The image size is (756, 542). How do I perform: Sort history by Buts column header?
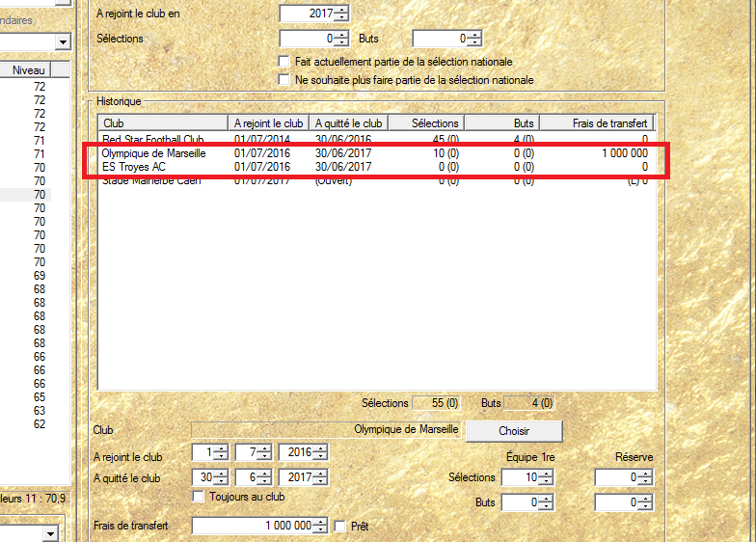(x=501, y=123)
